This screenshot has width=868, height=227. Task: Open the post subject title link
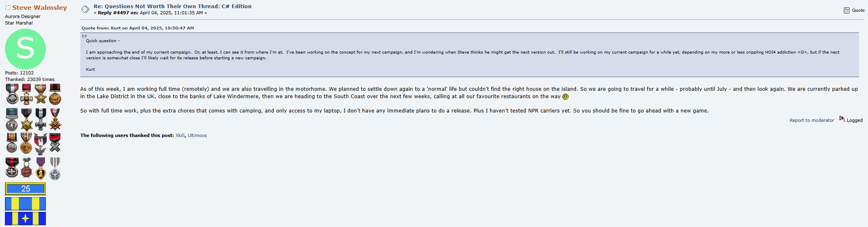point(172,6)
